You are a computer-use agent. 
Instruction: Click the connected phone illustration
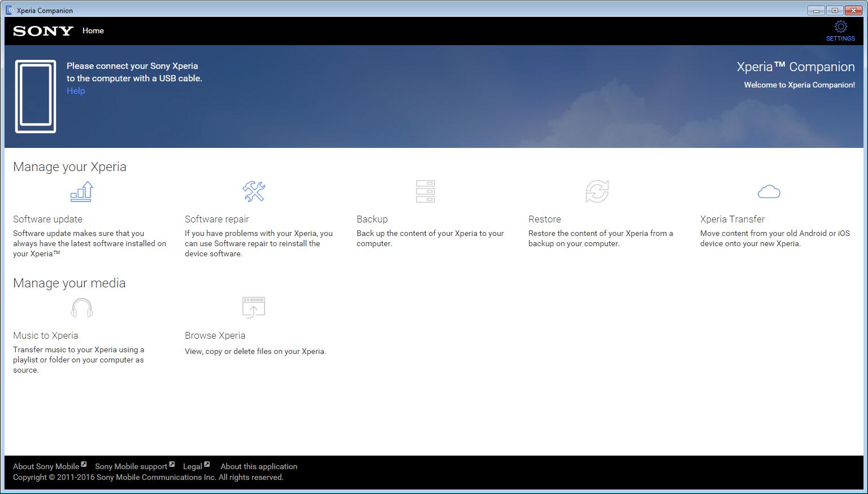point(36,97)
